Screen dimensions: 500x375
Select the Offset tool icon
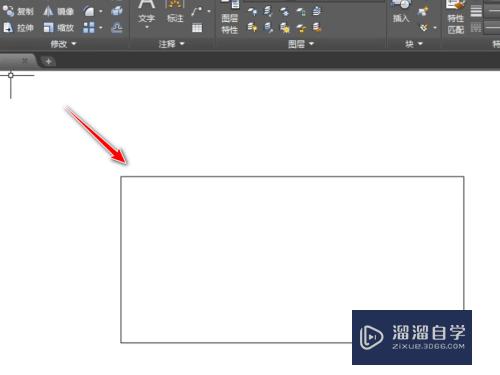(x=117, y=28)
